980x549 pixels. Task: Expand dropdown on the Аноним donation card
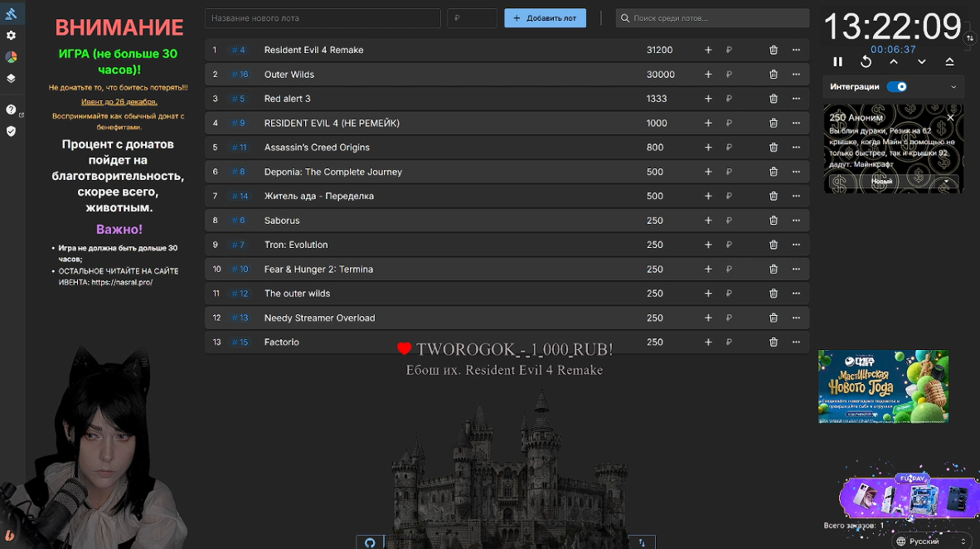pos(946,182)
